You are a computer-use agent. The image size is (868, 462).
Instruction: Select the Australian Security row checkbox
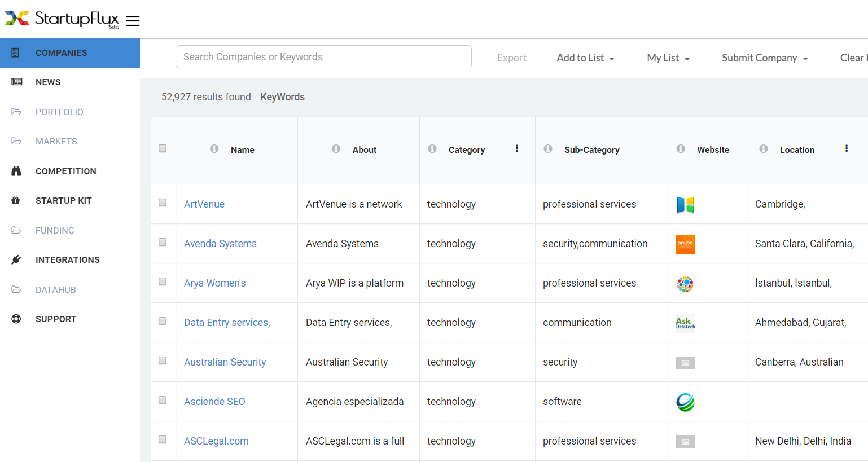tap(163, 361)
